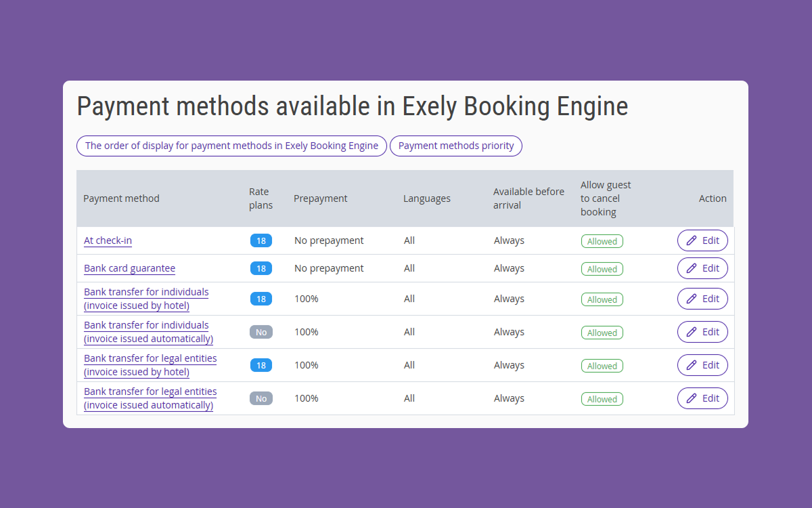This screenshot has height=508, width=812.
Task: Click Allowed tag for legal entities issued by hotel
Action: click(602, 366)
